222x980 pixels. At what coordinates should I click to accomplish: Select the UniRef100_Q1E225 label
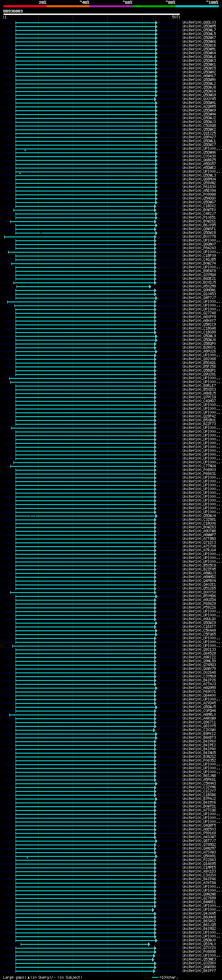[x=199, y=133]
